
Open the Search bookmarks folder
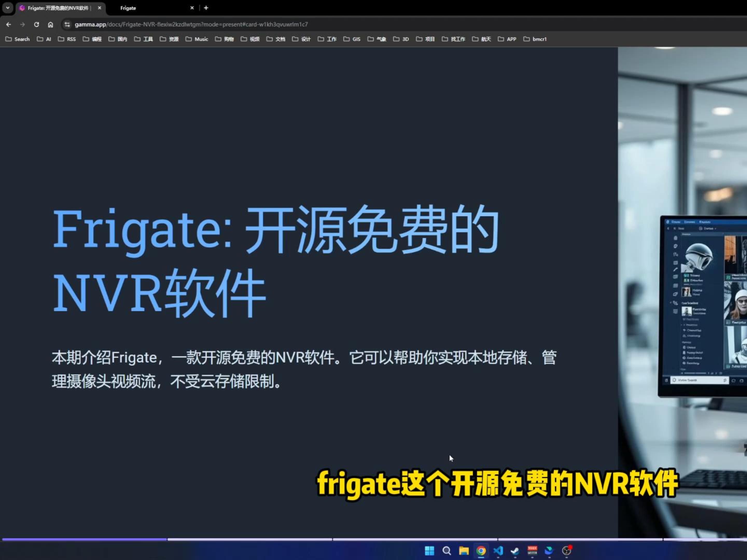click(18, 39)
